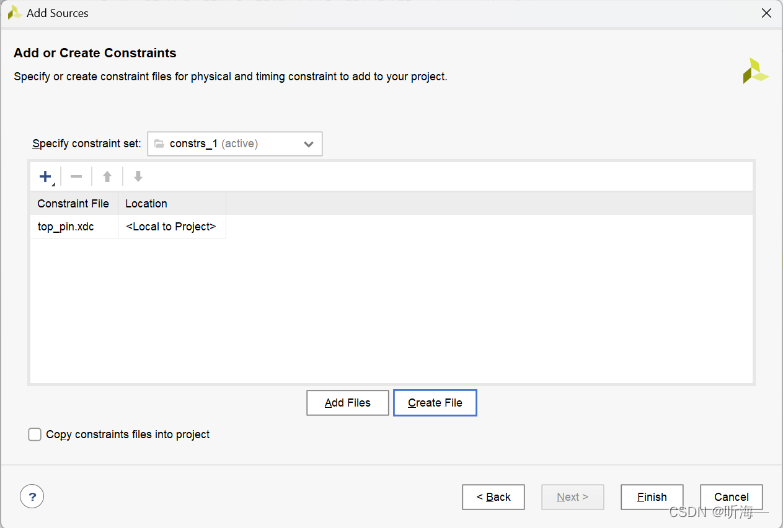
Task: Cancel the Add Sources dialog
Action: pos(731,497)
